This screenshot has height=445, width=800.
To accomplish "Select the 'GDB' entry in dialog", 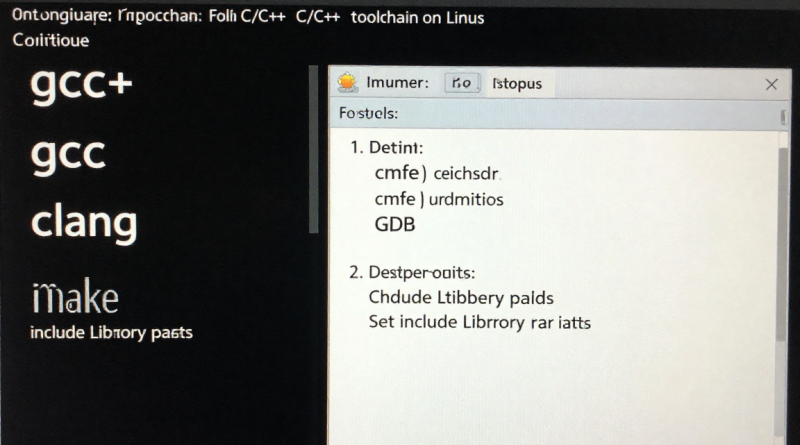I will (395, 224).
